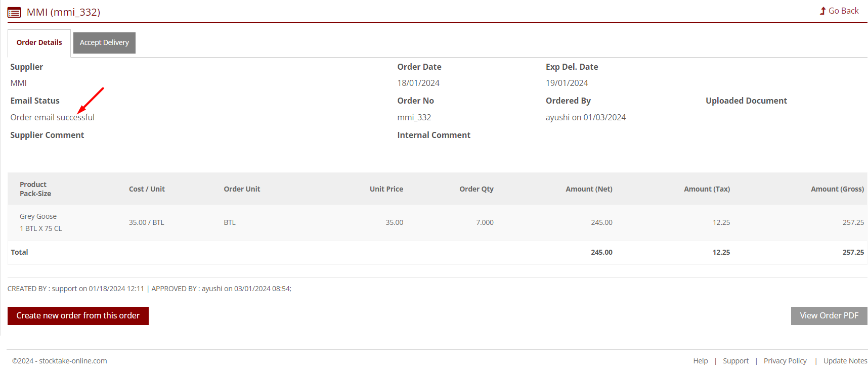This screenshot has width=868, height=373.
Task: Click the Total gross amount 257.25
Action: (x=853, y=252)
